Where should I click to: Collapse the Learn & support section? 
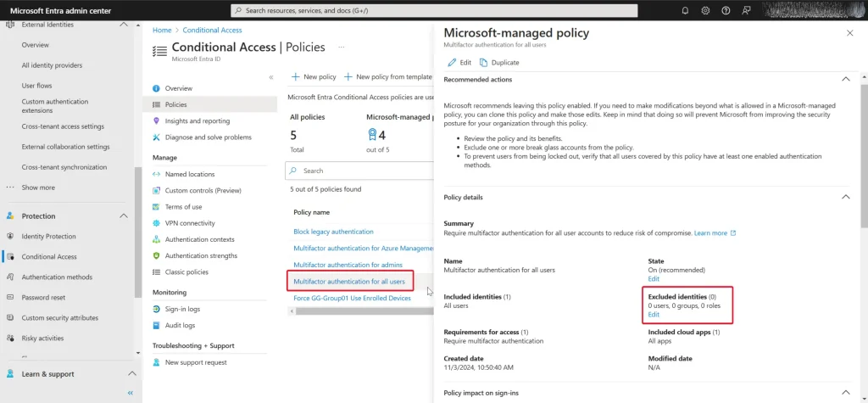(x=131, y=373)
